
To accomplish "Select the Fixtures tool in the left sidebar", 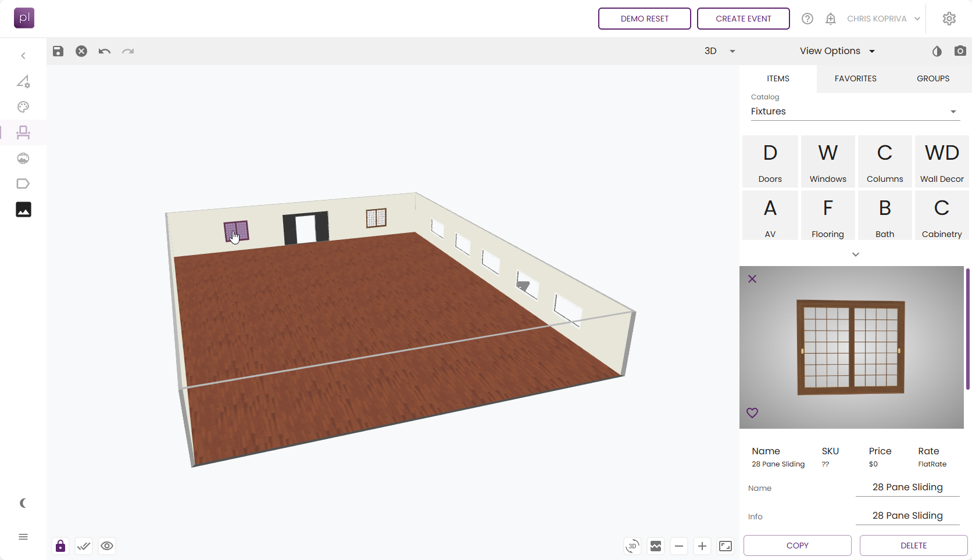I will pyautogui.click(x=23, y=132).
